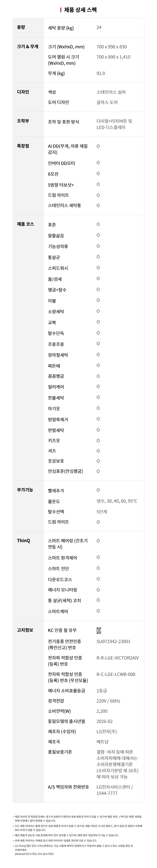Viewport: 157px width, 868px height.
Task: Select the 스마트 원격제어 feature row
Action: (x=62, y=558)
